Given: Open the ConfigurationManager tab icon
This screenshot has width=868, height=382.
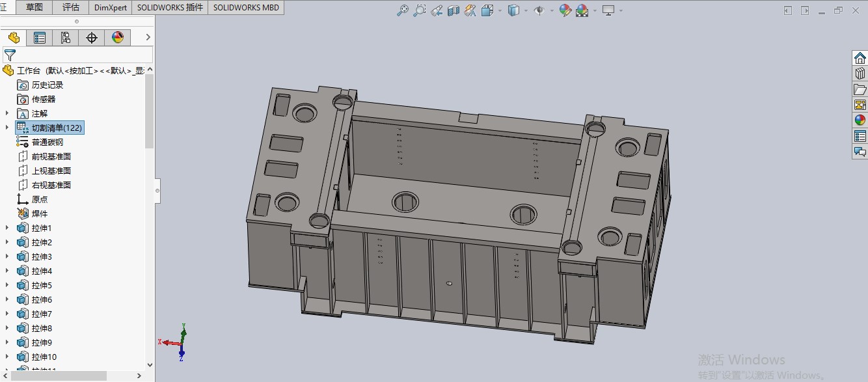Looking at the screenshot, I should tap(65, 37).
